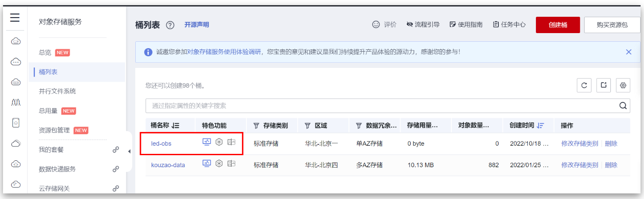644x199 pixels.
Task: Open 总用量 in sidebar
Action: click(48, 111)
